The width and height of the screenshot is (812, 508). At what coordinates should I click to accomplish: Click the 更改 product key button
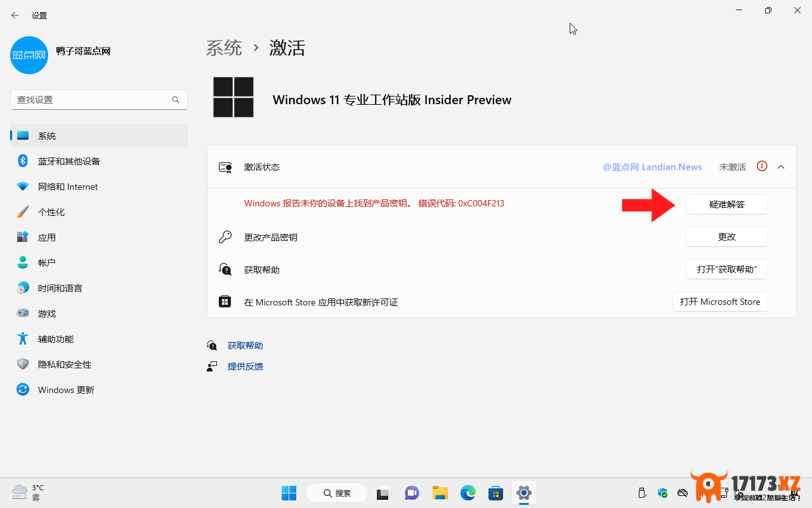(727, 237)
